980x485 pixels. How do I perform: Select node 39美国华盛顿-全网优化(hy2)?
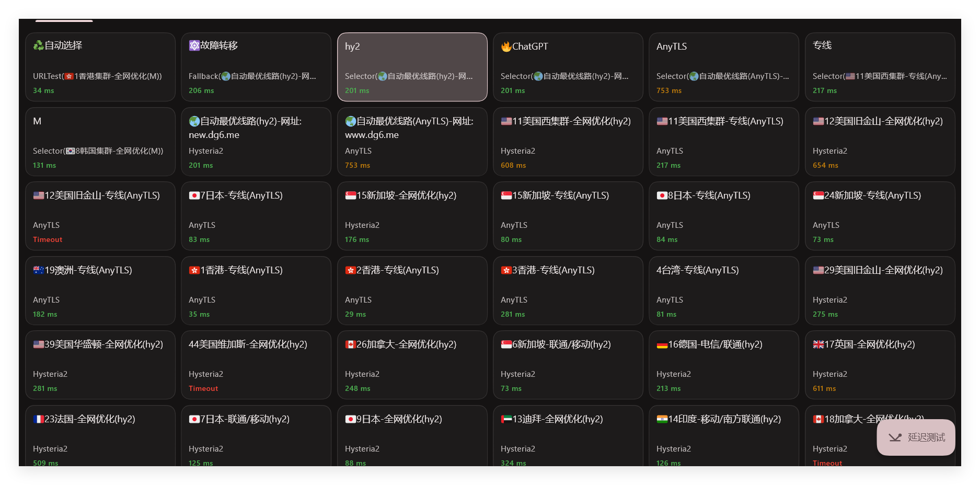coord(100,365)
